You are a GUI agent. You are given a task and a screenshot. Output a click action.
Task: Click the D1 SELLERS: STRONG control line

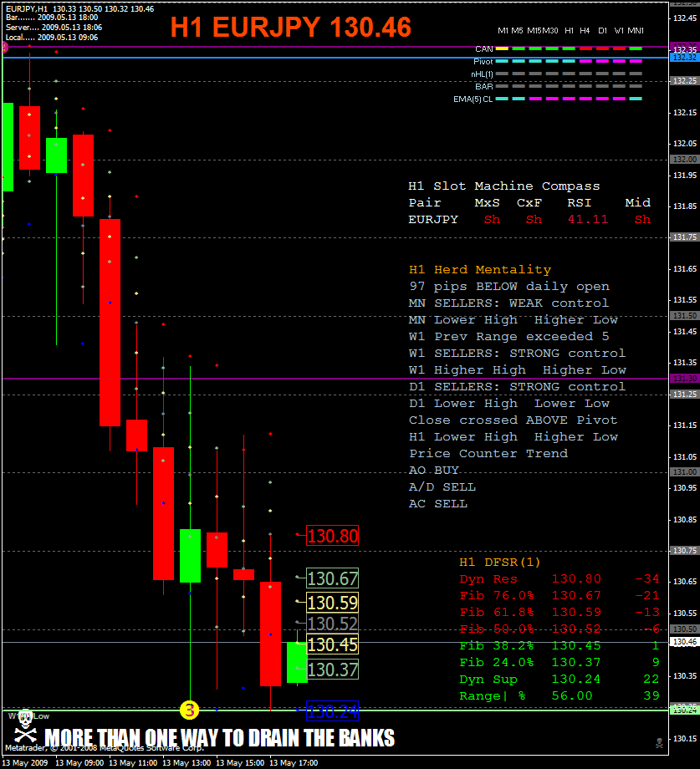pos(517,386)
